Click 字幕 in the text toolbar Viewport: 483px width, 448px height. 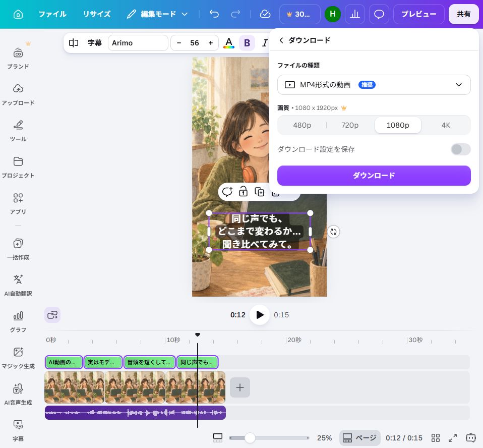point(95,43)
